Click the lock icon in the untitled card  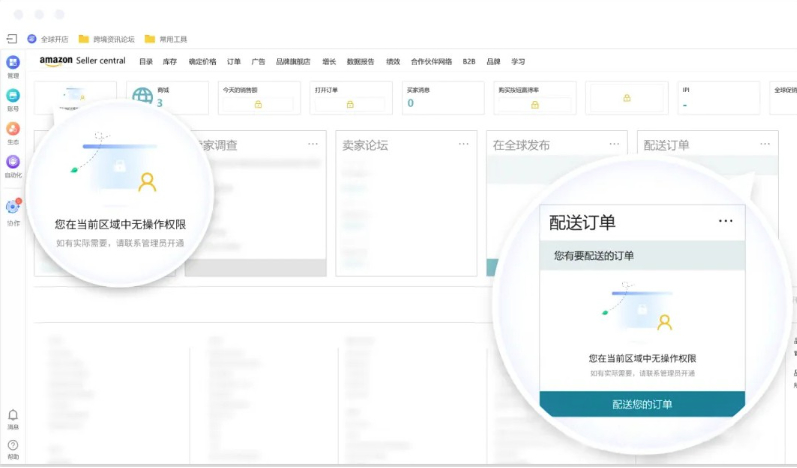627,98
